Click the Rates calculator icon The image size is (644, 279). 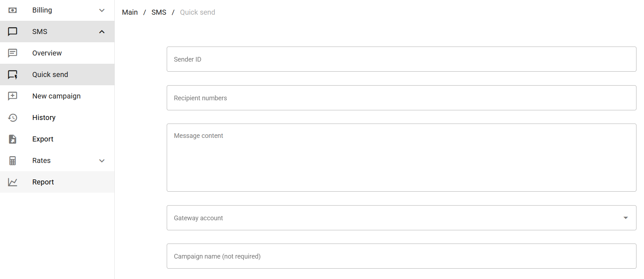[x=13, y=160]
